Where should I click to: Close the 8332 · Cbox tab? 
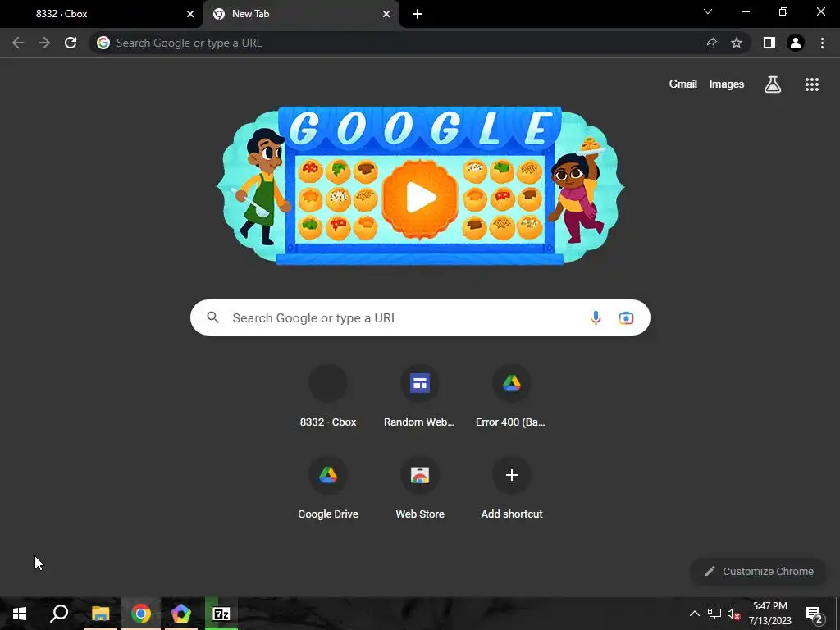[190, 14]
